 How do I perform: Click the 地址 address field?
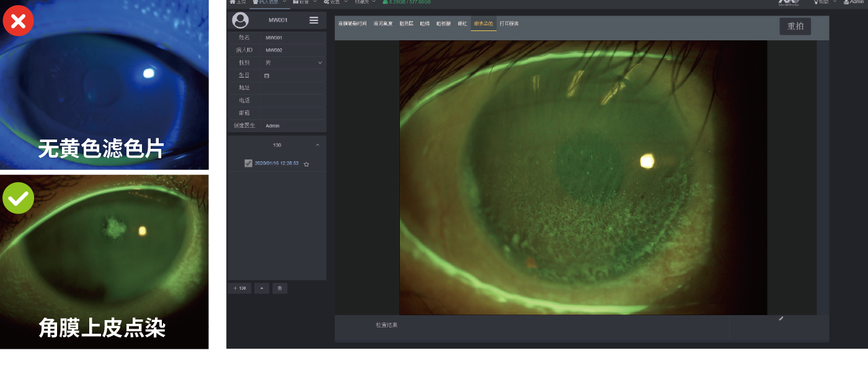pyautogui.click(x=293, y=88)
